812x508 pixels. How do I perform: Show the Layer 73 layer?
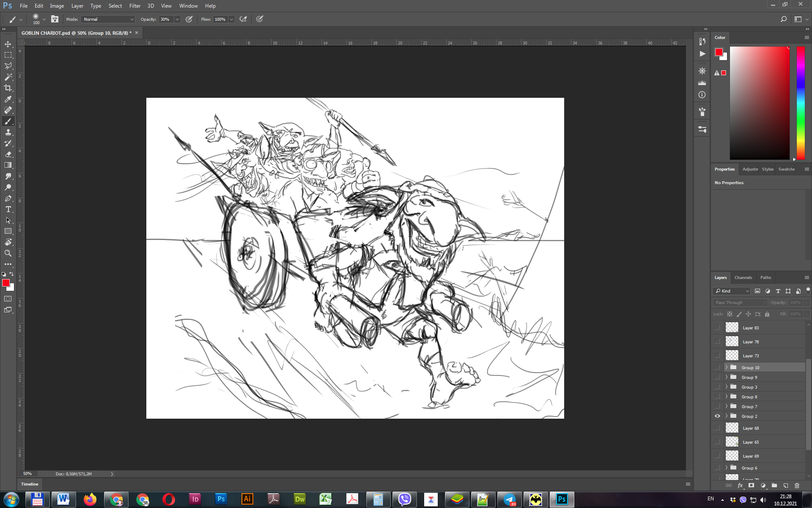pos(717,356)
